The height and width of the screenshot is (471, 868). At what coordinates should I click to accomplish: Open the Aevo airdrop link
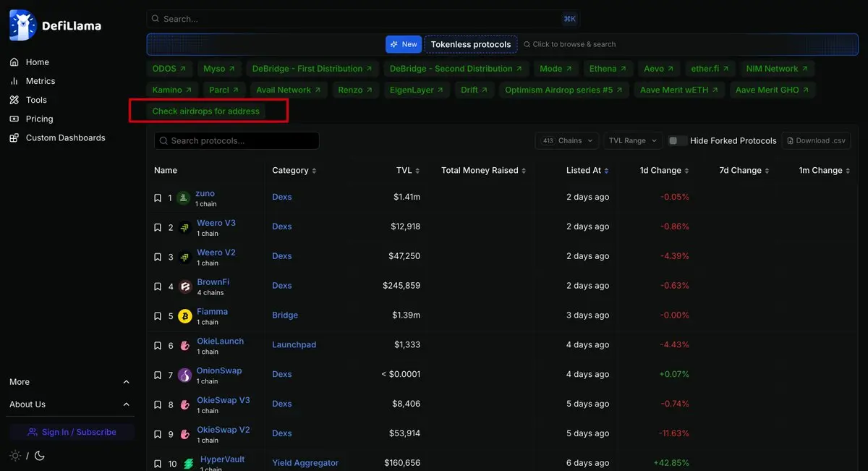[x=659, y=69]
